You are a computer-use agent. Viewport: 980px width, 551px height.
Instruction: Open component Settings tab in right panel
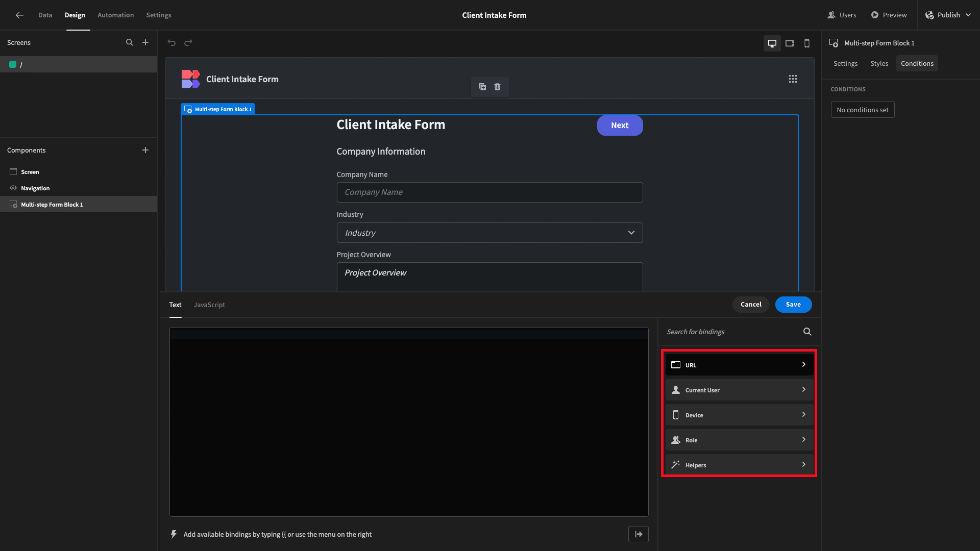point(845,63)
